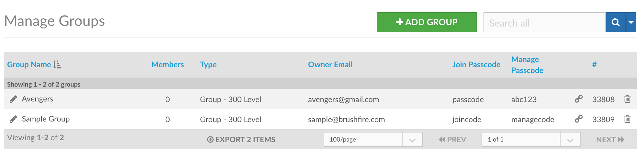Sort by Members column header
The width and height of the screenshot is (644, 159).
168,64
